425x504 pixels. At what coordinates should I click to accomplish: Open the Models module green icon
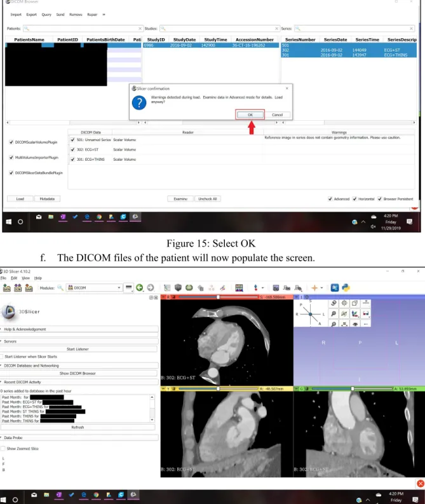click(x=189, y=288)
